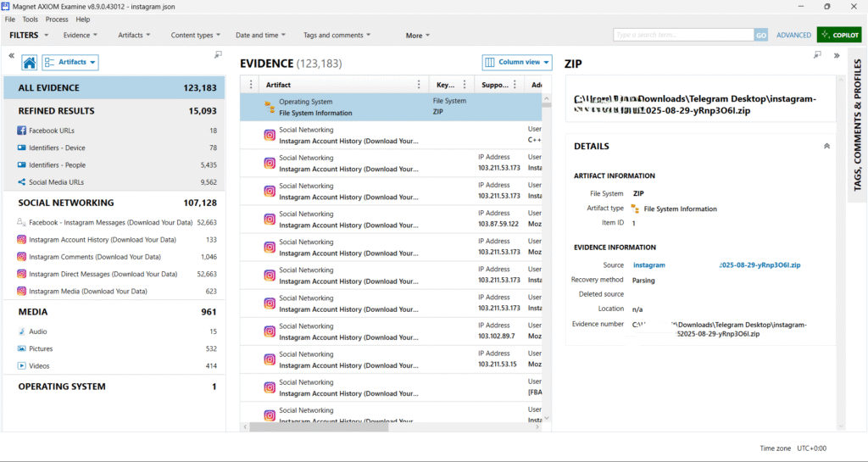This screenshot has width=868, height=462.
Task: Go to the home icon in navigation pane
Action: coord(30,63)
